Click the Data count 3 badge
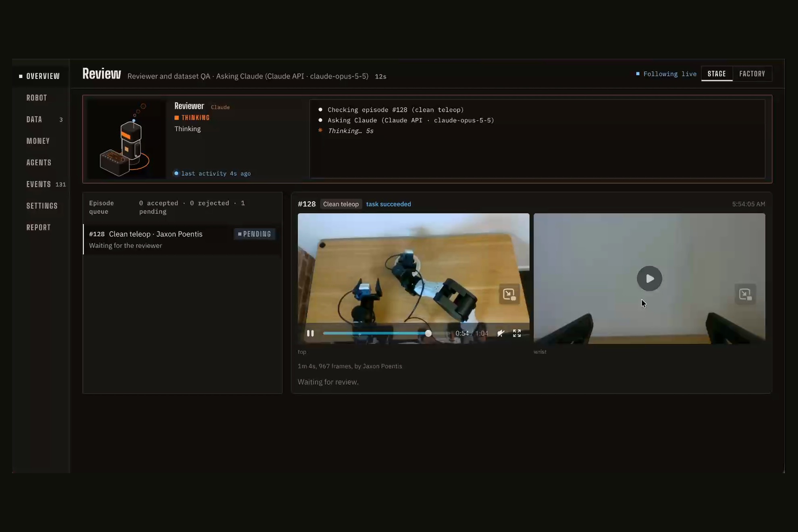 [61, 120]
